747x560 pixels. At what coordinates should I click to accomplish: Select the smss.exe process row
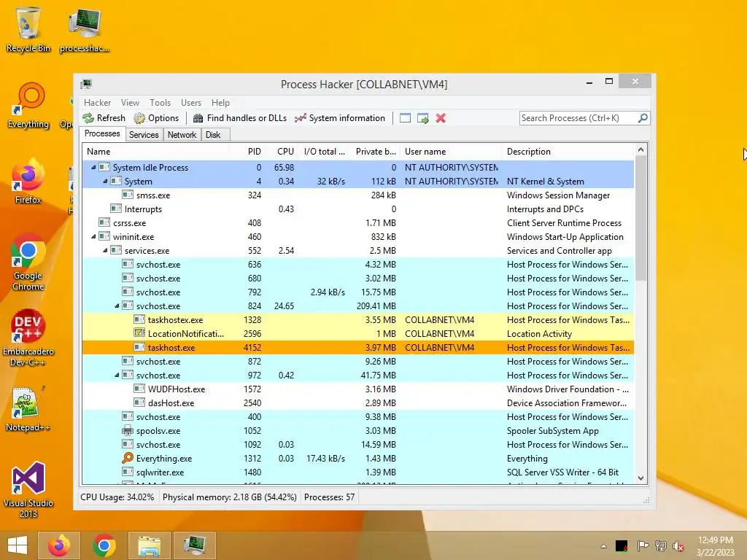[x=357, y=195]
